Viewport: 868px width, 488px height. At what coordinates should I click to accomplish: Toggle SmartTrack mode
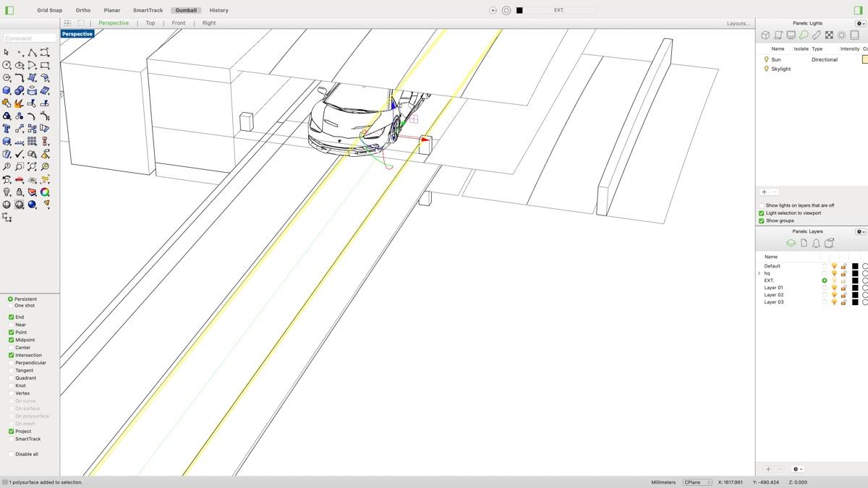148,10
